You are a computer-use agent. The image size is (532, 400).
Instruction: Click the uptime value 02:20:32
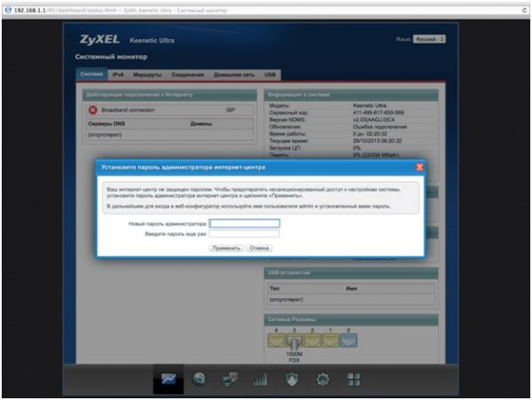370,134
